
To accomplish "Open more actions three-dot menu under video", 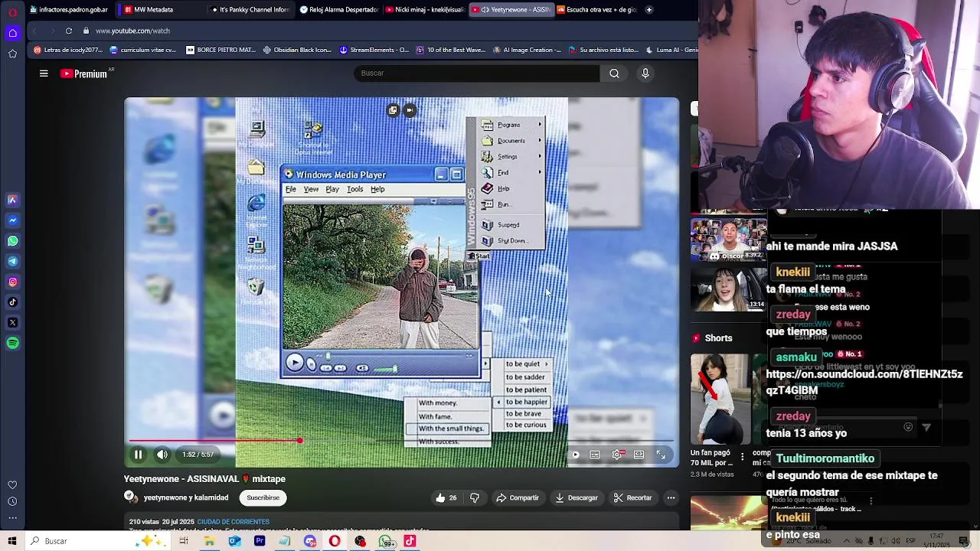I will pos(671,497).
